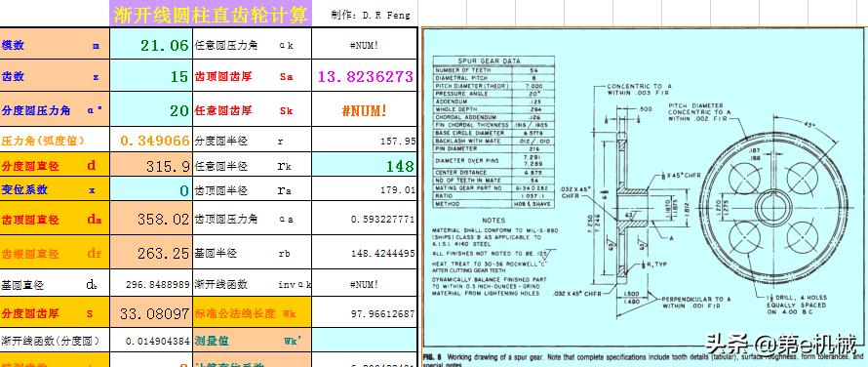Select the tooth count cell 15
Viewport: 868px width, 367px height.
click(151, 76)
